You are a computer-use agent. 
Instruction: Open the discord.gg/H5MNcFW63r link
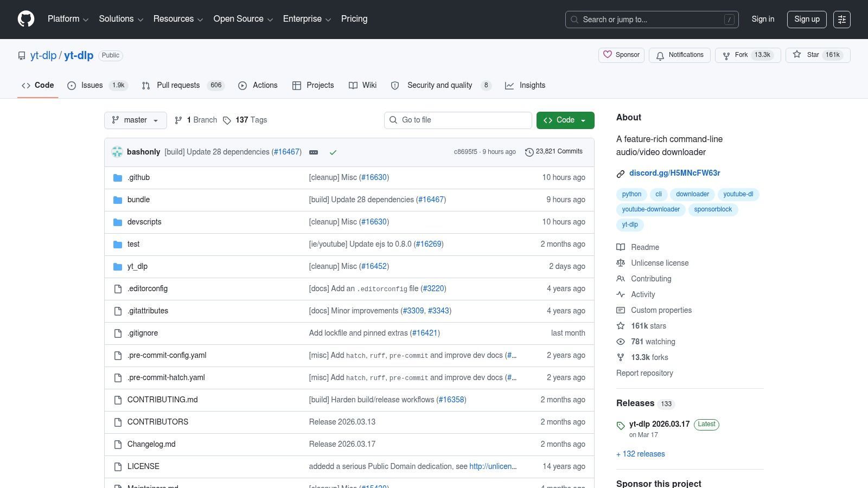tap(675, 173)
